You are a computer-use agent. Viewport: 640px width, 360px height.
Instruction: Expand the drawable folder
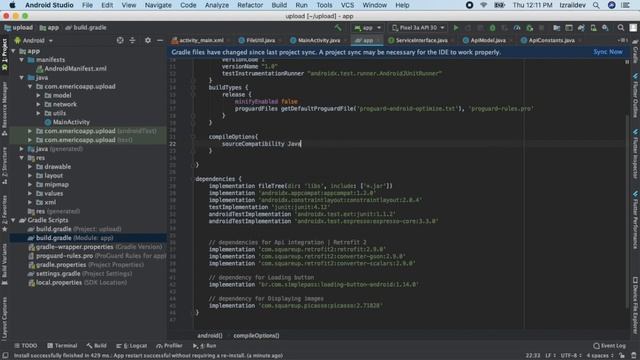(x=30, y=167)
